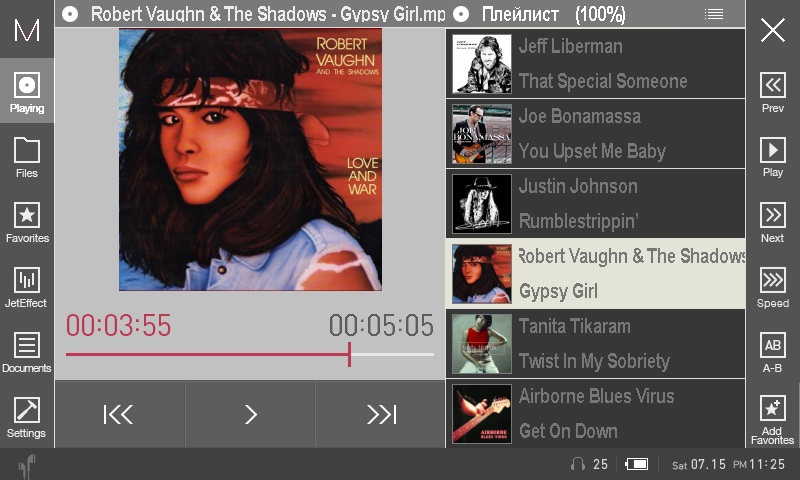
Task: Select the Tanita Tikaram Twist In My Sobriety track
Action: click(595, 344)
